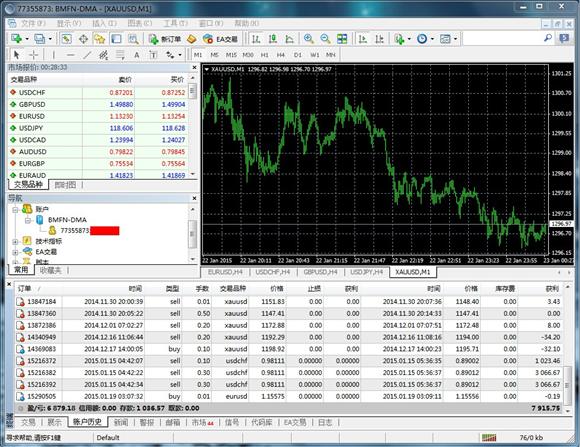Screen dimensions: 580x447
Task: Toggle the EA trading button
Action: coord(220,39)
